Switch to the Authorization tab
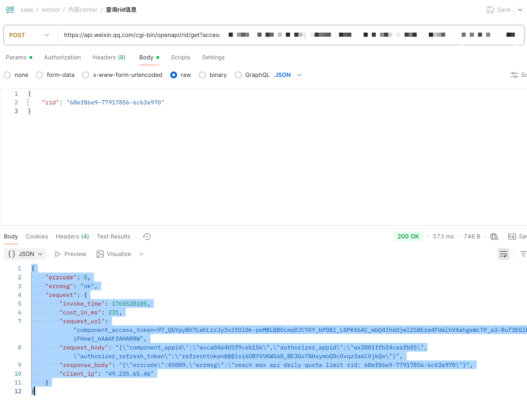The width and height of the screenshot is (527, 420). point(62,57)
